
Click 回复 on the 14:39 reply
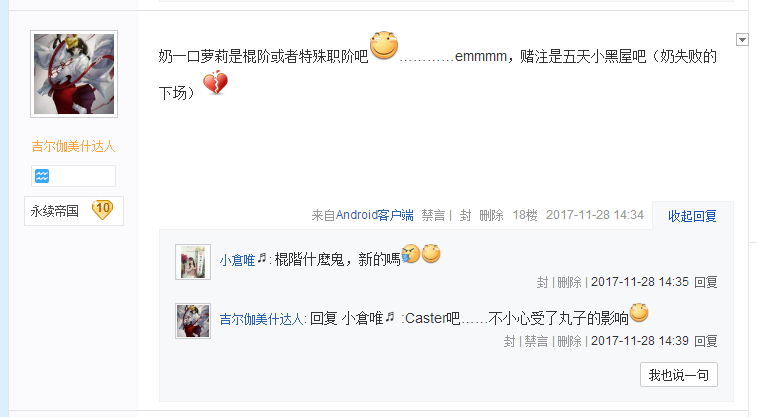pyautogui.click(x=705, y=341)
